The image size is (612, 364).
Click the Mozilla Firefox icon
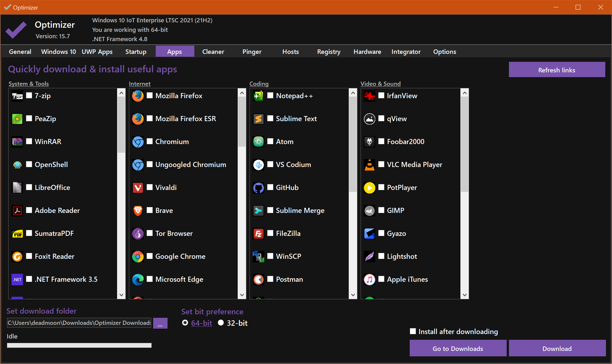coord(138,96)
